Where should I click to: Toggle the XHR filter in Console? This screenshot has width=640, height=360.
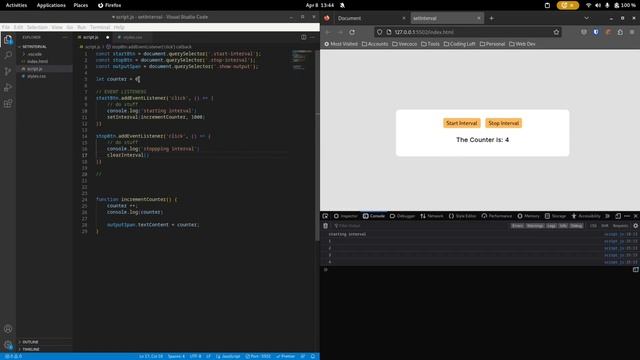(x=604, y=226)
